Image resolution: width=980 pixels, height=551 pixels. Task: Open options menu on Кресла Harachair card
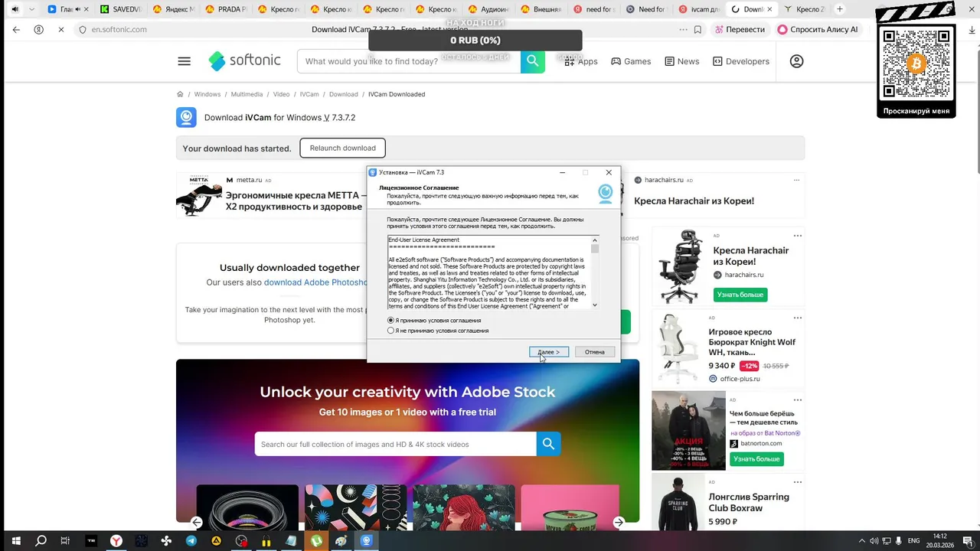(798, 236)
